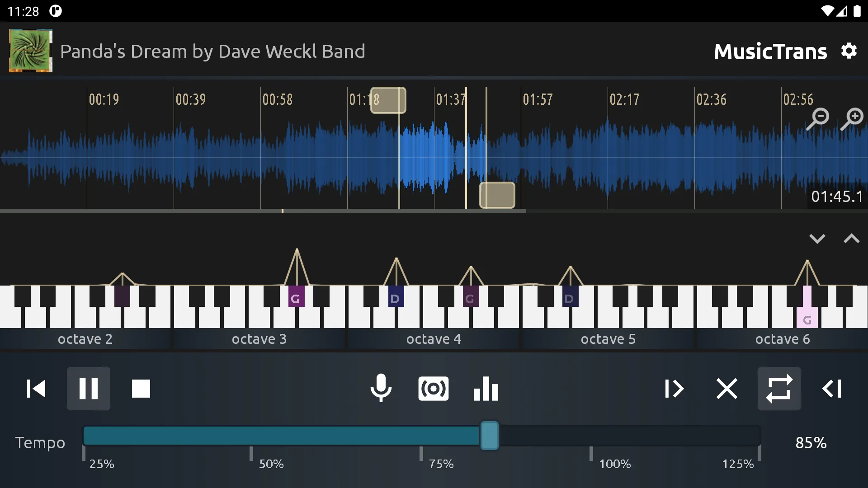Clear loop with the X icon

pyautogui.click(x=726, y=389)
